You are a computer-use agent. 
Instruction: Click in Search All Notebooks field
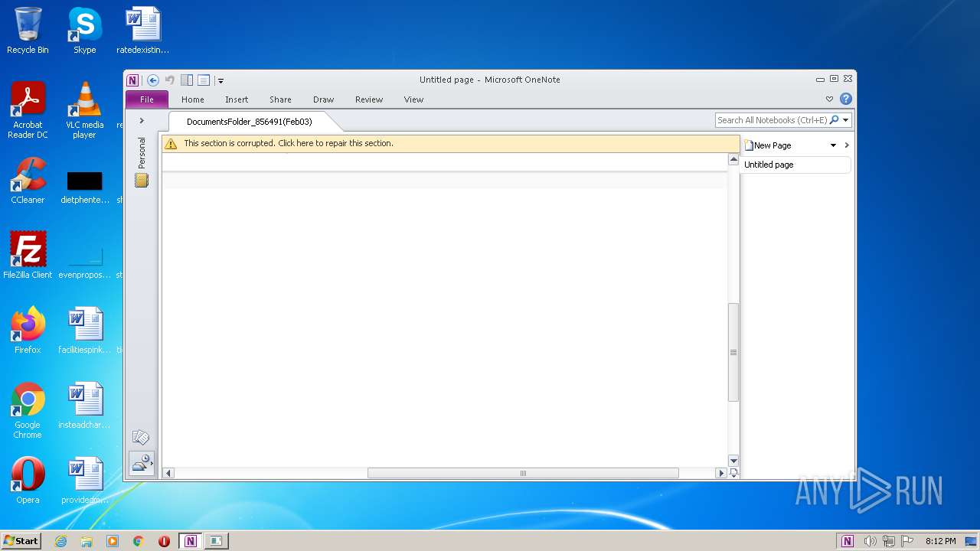tap(772, 120)
